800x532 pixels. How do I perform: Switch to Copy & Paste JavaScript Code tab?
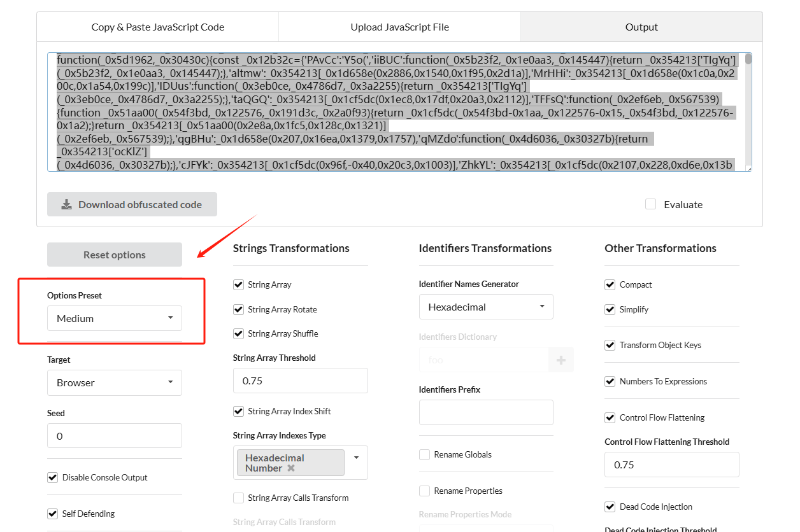pyautogui.click(x=158, y=27)
